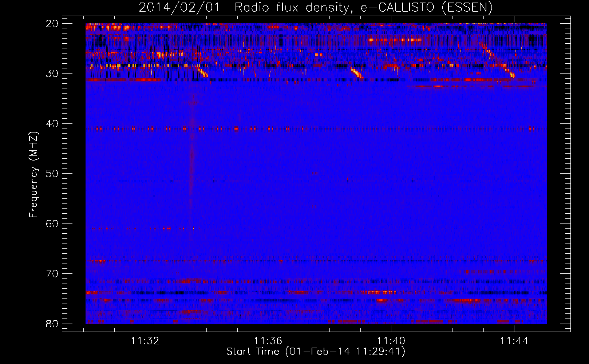This screenshot has height=364, width=589.
Task: Click the 11:36 time tick label
Action: (268, 341)
